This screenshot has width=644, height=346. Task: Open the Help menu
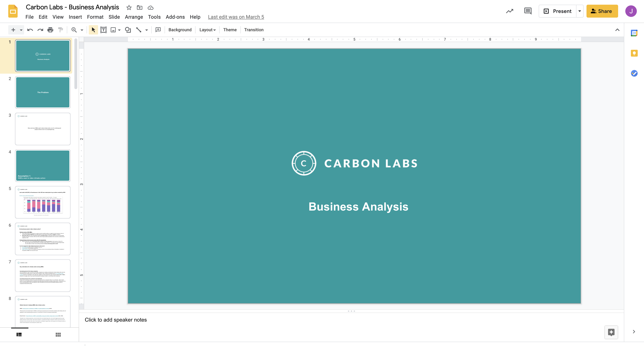(x=195, y=17)
